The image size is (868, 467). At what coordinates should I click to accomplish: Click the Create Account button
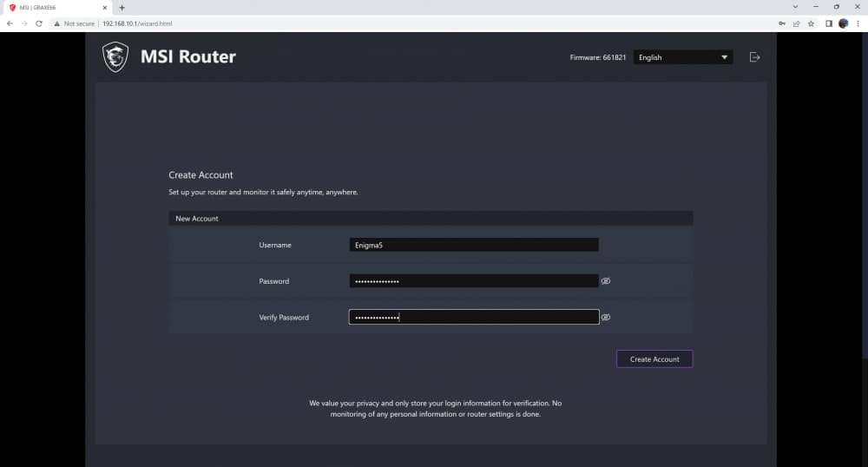point(654,359)
